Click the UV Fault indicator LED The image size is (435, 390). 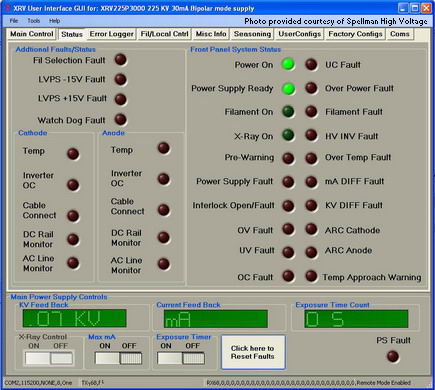pyautogui.click(x=288, y=252)
